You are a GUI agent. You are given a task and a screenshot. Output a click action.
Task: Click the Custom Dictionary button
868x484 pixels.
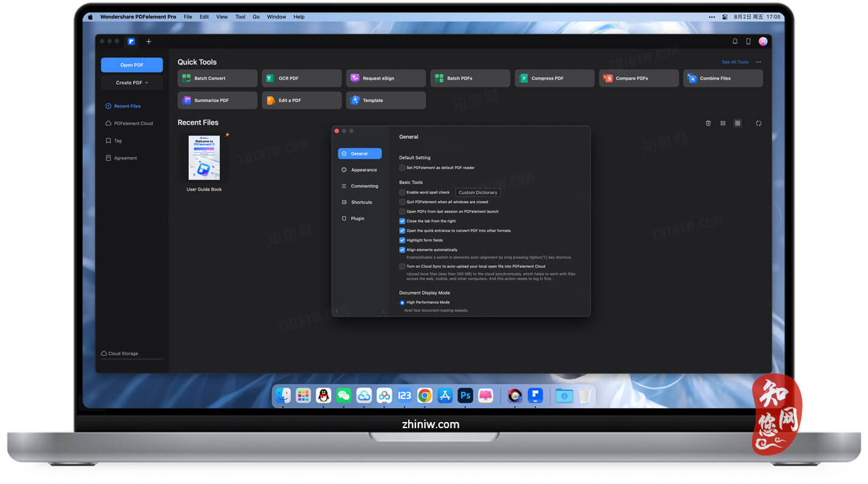(478, 193)
